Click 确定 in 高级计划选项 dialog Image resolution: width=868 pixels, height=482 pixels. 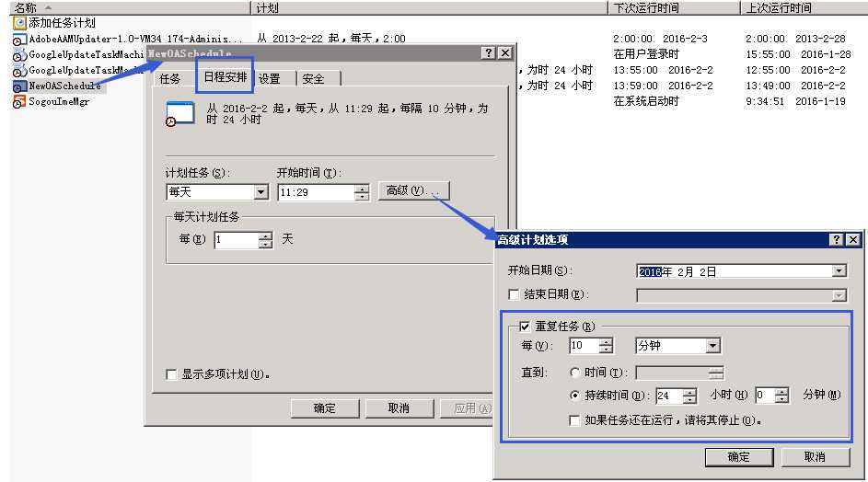click(x=739, y=457)
